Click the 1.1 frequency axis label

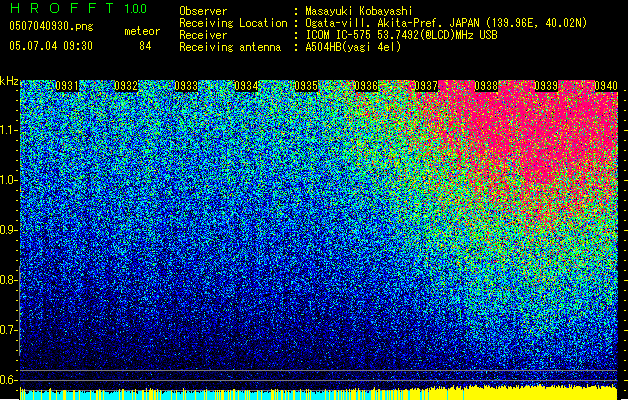[x=9, y=130]
